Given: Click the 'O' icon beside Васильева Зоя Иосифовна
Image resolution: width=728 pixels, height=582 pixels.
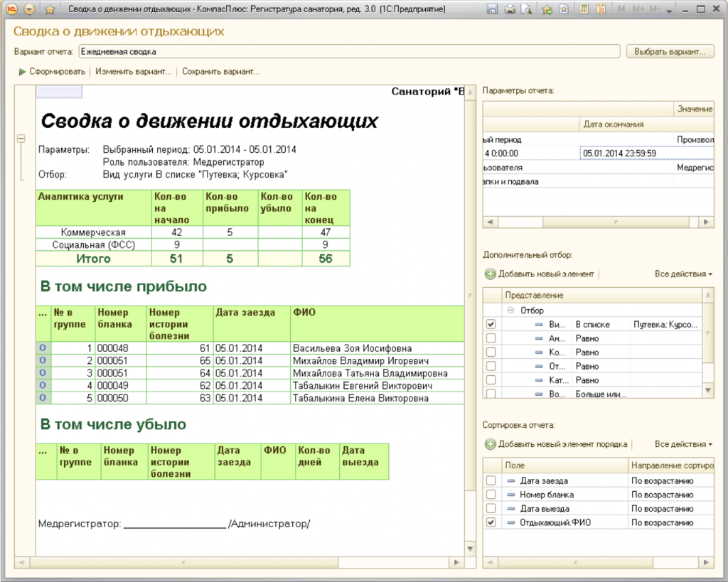Looking at the screenshot, I should pos(42,348).
